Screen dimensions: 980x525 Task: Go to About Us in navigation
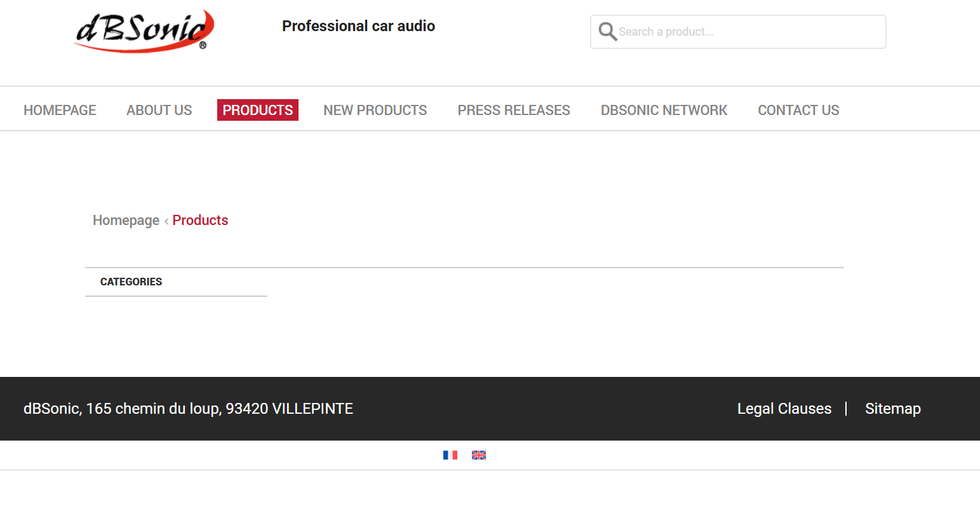coord(159,110)
